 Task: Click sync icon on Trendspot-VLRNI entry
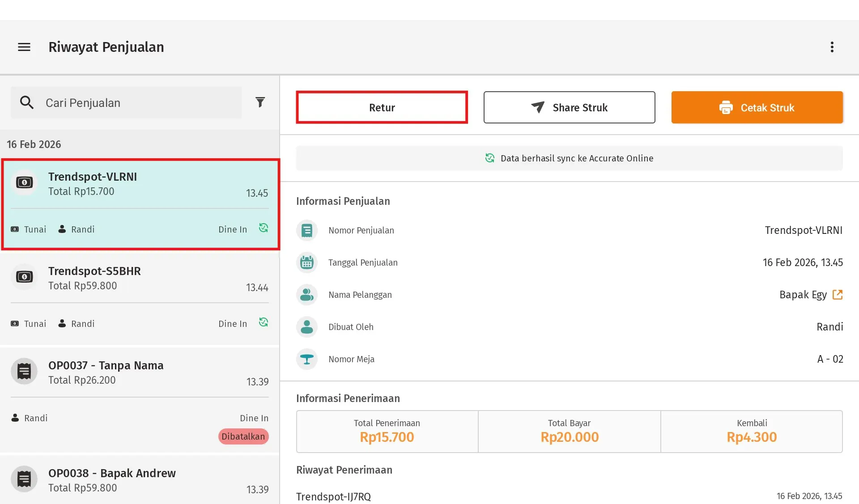pyautogui.click(x=264, y=228)
